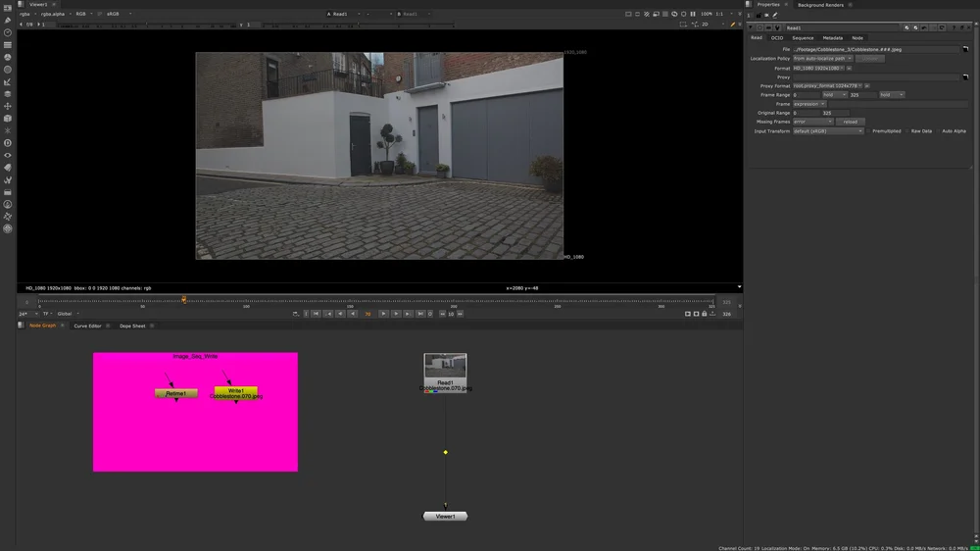Image resolution: width=980 pixels, height=551 pixels.
Task: Open the Metadata nodes toolbar menu
Action: tap(8, 168)
